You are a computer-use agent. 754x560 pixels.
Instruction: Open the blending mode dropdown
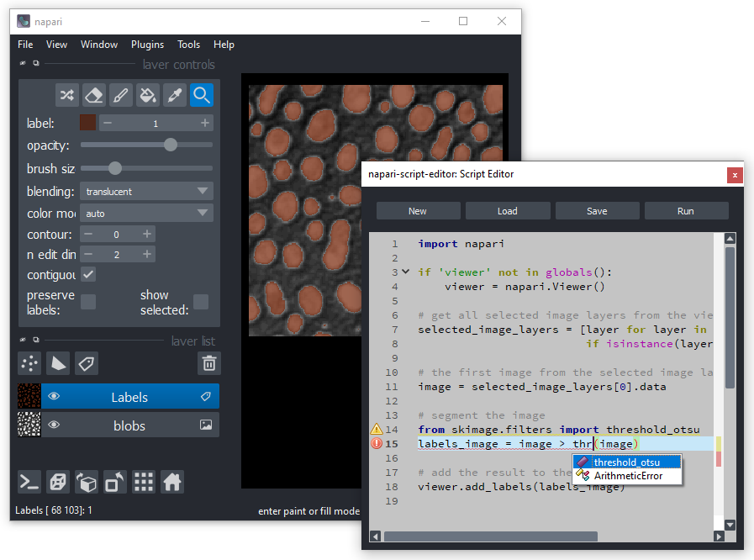coord(146,192)
